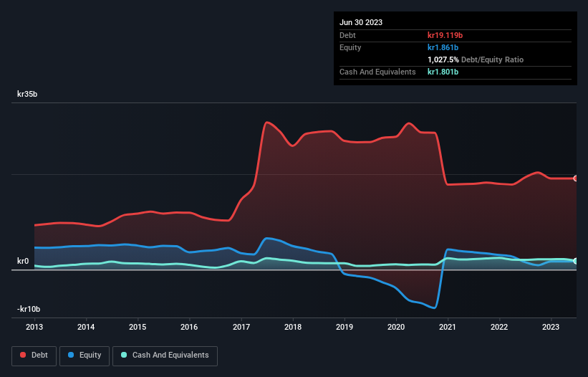
Task: Select the teal Cash endpoint marker
Action: (x=576, y=261)
